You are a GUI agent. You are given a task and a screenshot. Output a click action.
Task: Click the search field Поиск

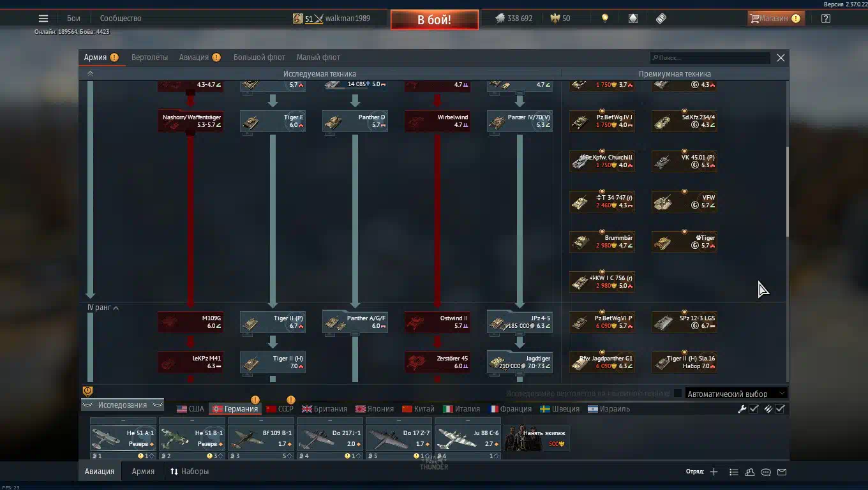710,57
